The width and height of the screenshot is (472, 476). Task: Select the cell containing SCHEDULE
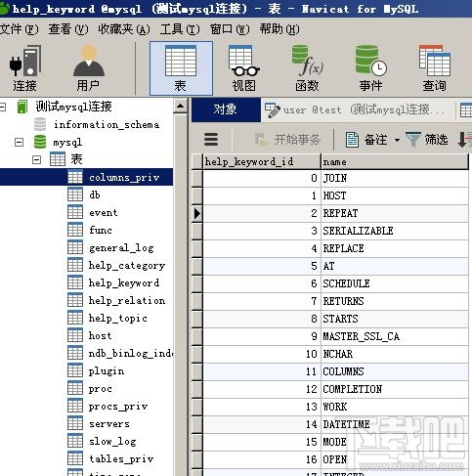(x=395, y=283)
